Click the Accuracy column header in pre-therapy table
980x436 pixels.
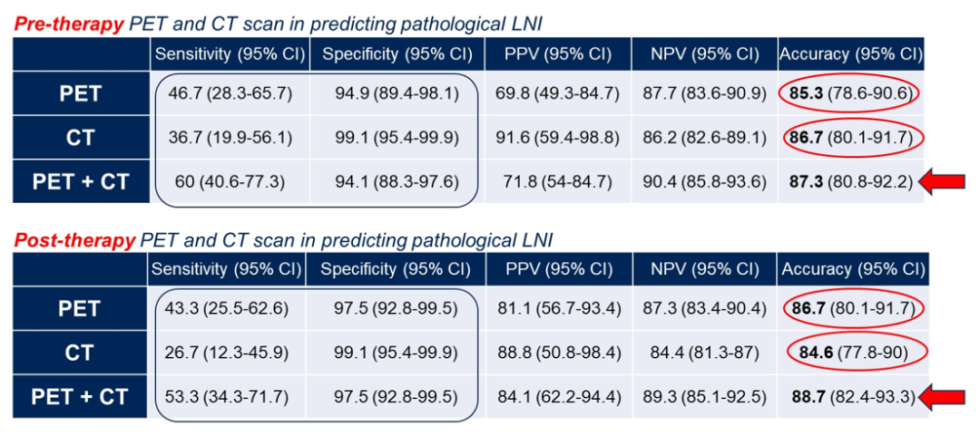pyautogui.click(x=851, y=54)
